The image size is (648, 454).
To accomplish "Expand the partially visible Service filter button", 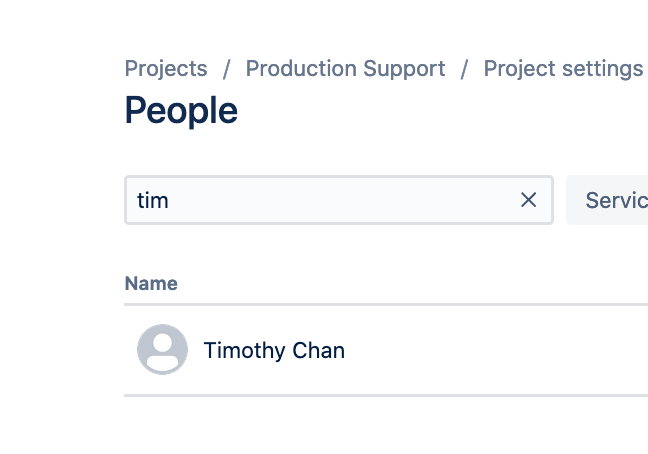I will coord(607,200).
